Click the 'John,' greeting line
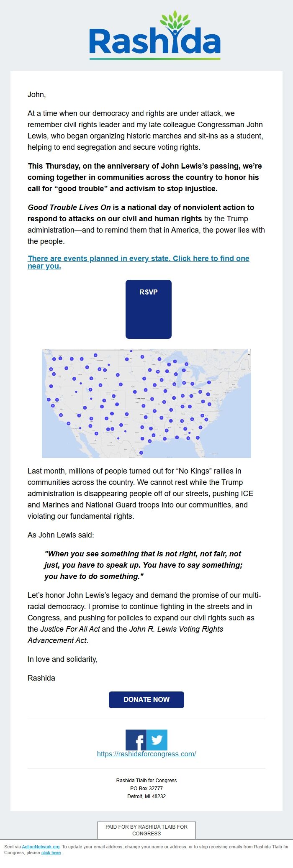 (37, 95)
